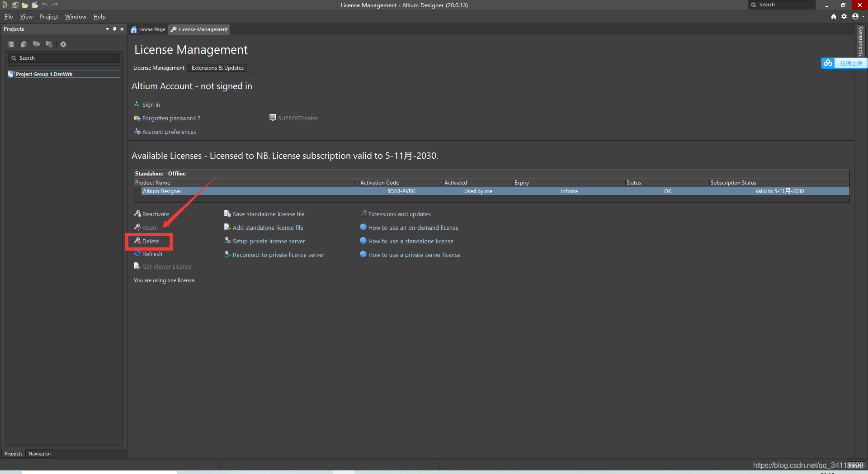Click the title bar Search field
This screenshot has width=868, height=474.
pyautogui.click(x=782, y=5)
